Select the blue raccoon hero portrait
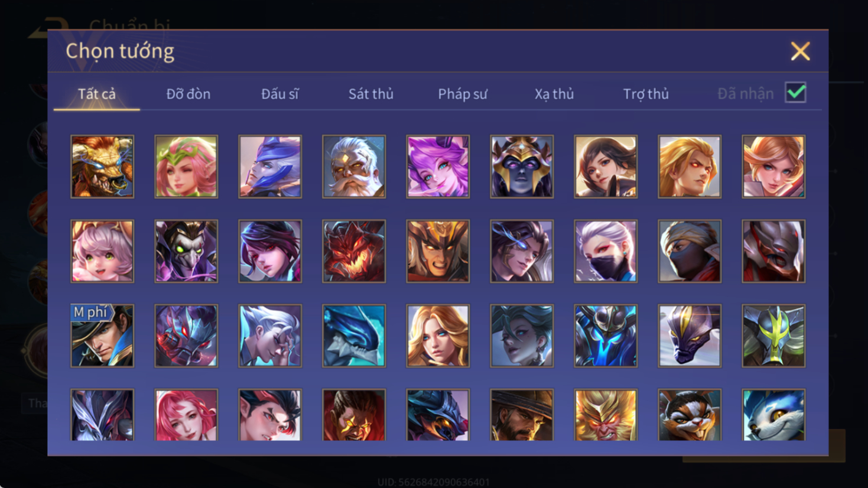This screenshot has height=488, width=868. 773,415
